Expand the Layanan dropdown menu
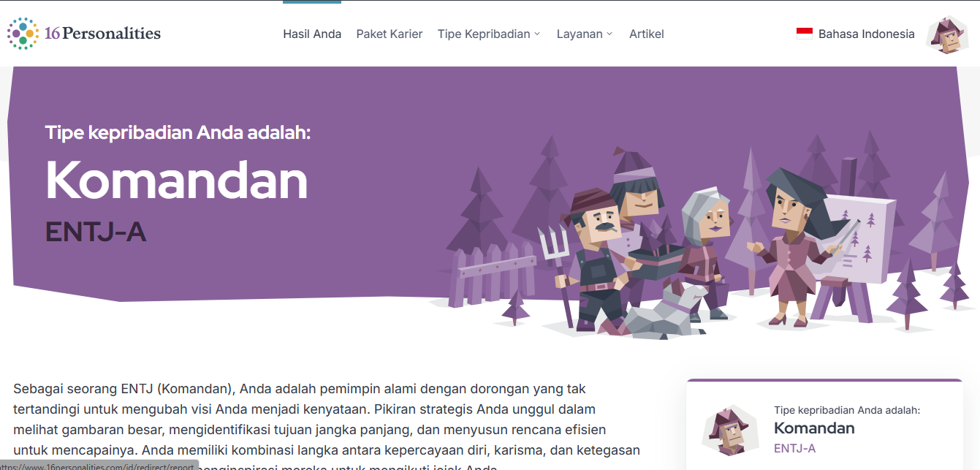Image resolution: width=980 pixels, height=470 pixels. [x=585, y=34]
